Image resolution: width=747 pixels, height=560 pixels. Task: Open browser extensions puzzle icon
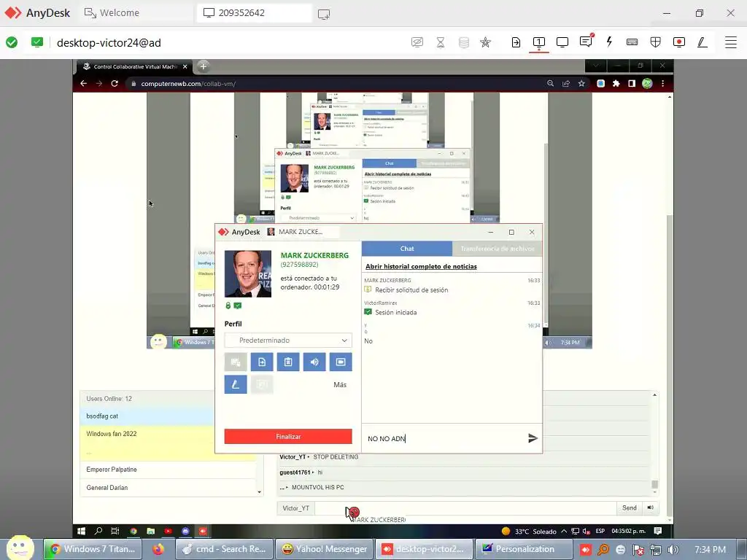click(x=616, y=83)
